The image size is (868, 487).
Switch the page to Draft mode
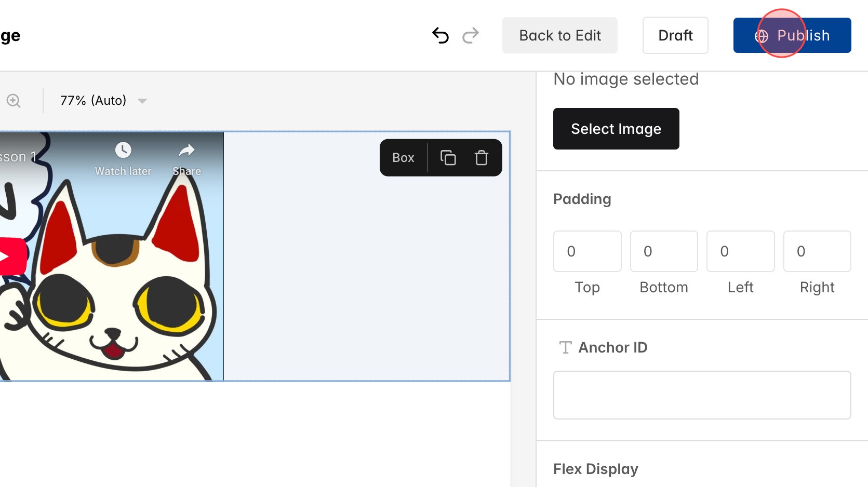pos(675,35)
